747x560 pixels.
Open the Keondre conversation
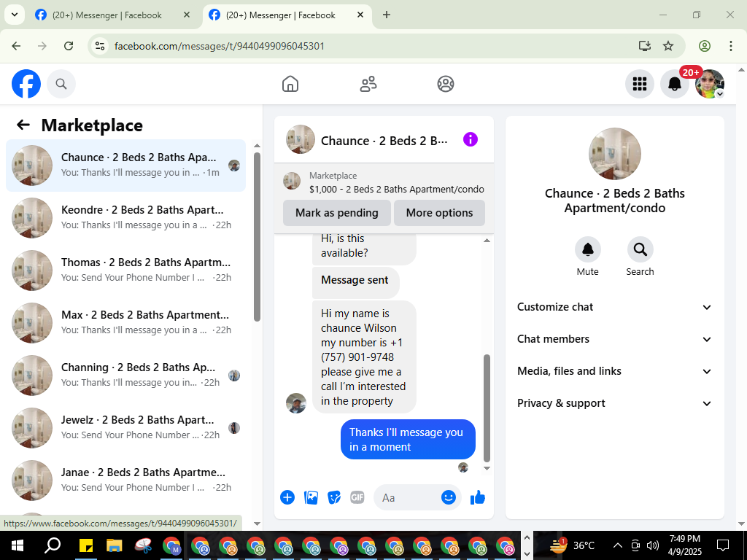pyautogui.click(x=125, y=217)
